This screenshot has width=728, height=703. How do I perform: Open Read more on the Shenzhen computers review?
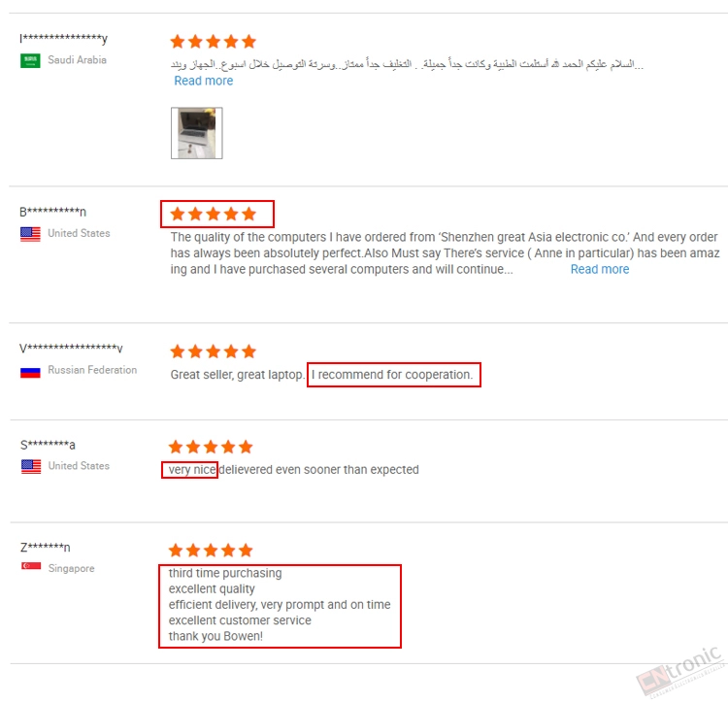click(x=600, y=269)
